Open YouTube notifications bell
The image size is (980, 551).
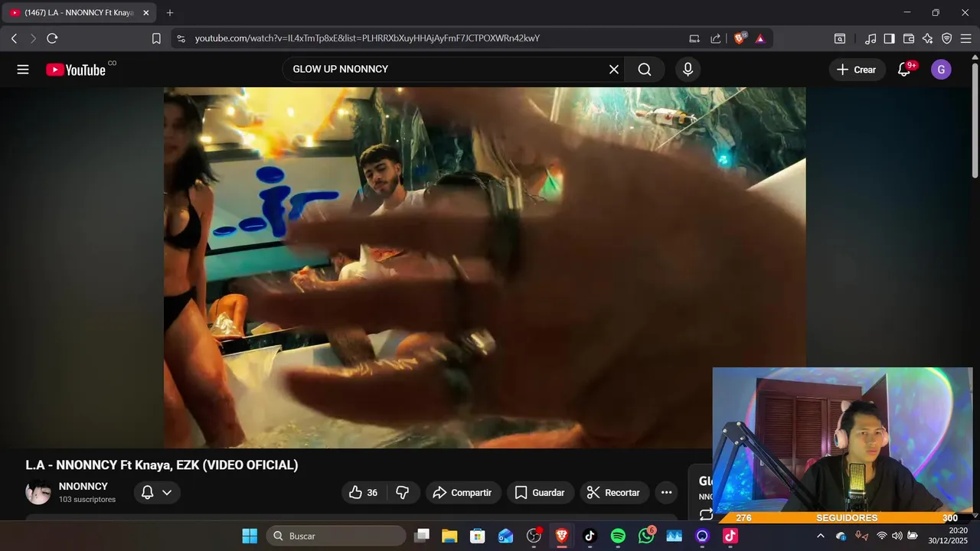904,70
